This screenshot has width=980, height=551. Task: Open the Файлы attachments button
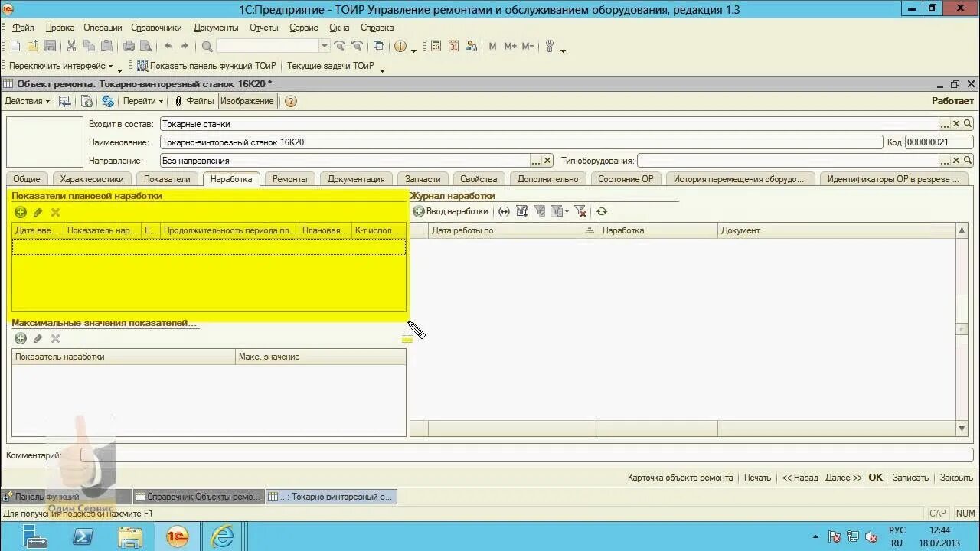click(x=194, y=101)
